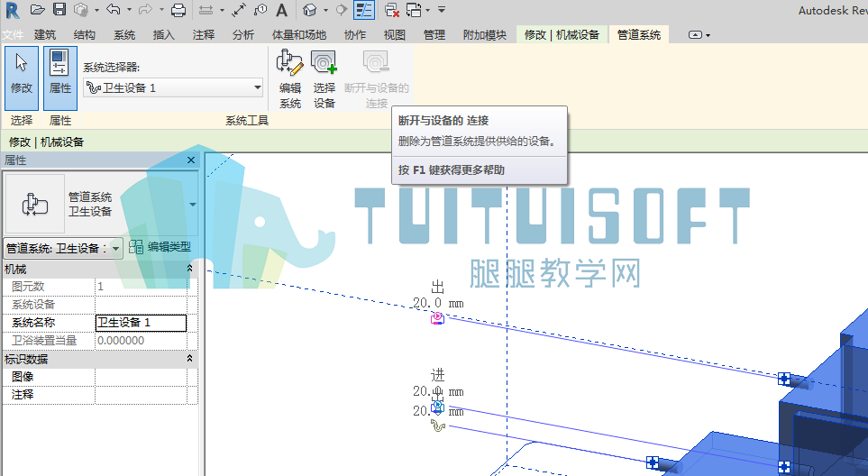
Task: Click the 编辑系统 button
Action: 290,79
